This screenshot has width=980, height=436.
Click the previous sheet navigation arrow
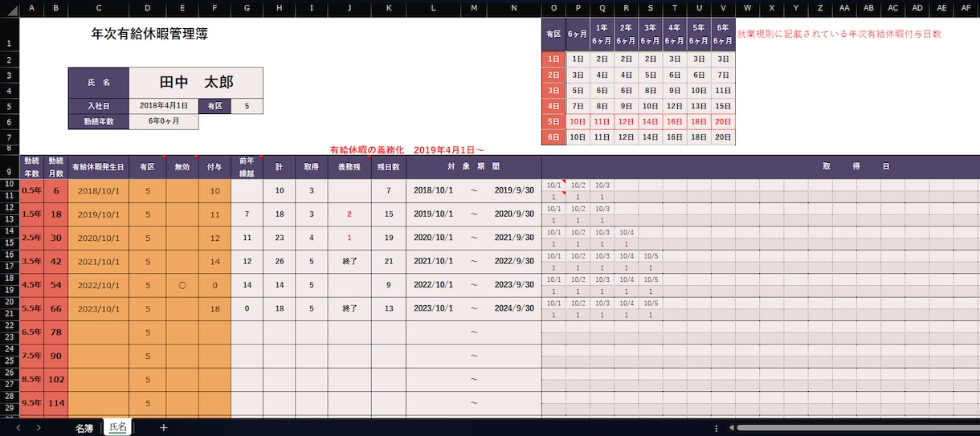pos(17,428)
